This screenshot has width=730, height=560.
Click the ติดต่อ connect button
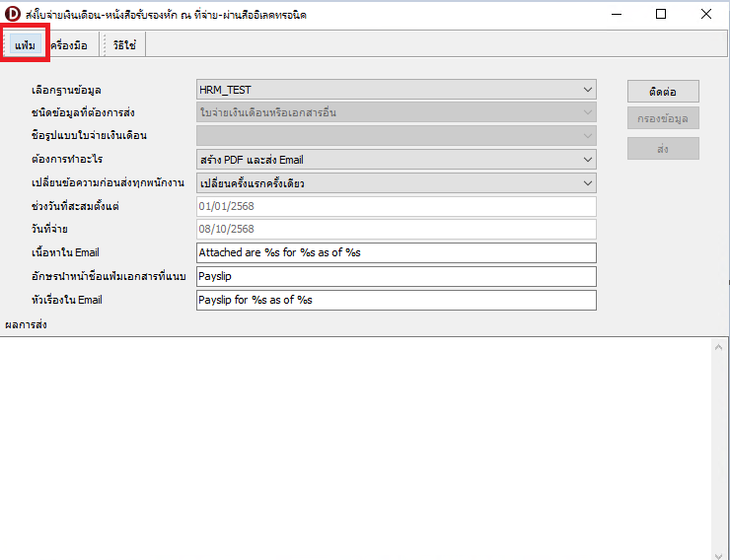663,91
